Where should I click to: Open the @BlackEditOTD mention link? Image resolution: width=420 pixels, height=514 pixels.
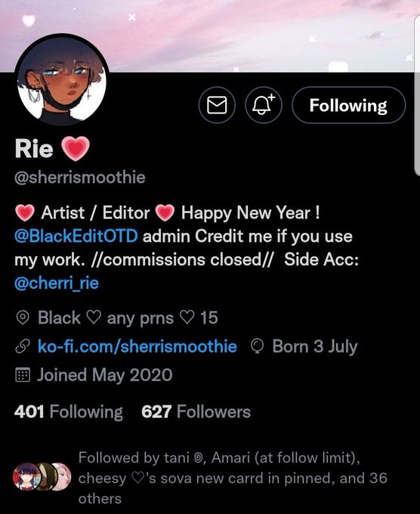pos(76,236)
